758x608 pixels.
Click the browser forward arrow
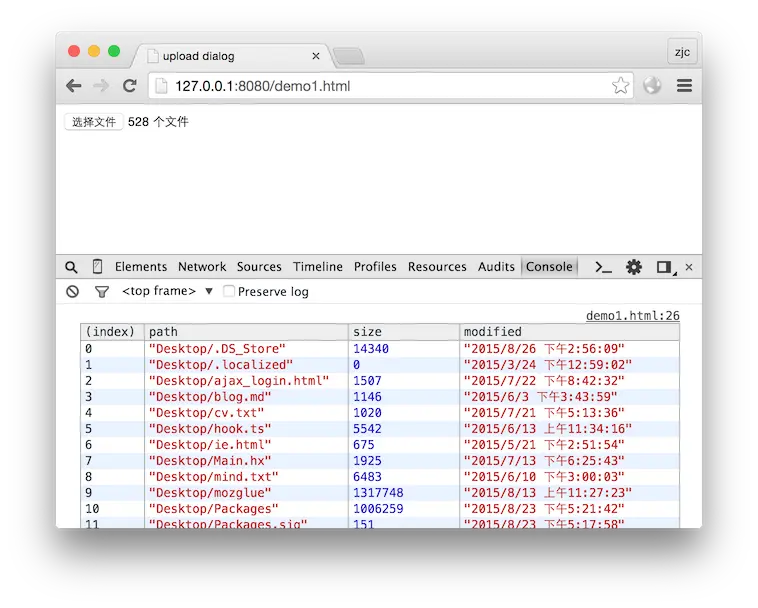(x=101, y=86)
